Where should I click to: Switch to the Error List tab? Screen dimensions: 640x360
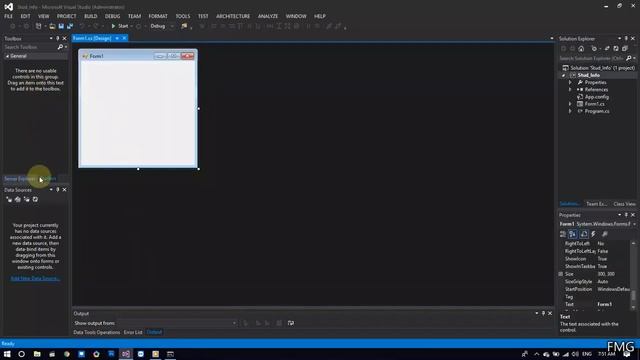tap(133, 332)
